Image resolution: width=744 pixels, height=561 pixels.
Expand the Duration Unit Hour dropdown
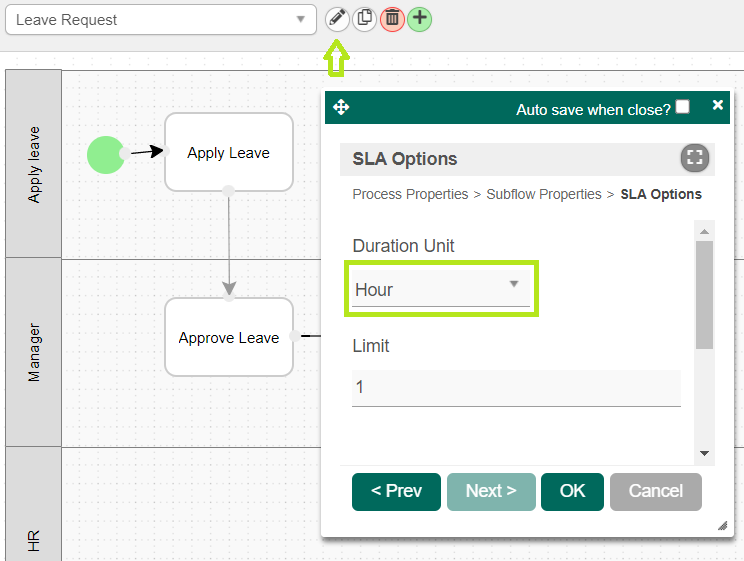(440, 289)
